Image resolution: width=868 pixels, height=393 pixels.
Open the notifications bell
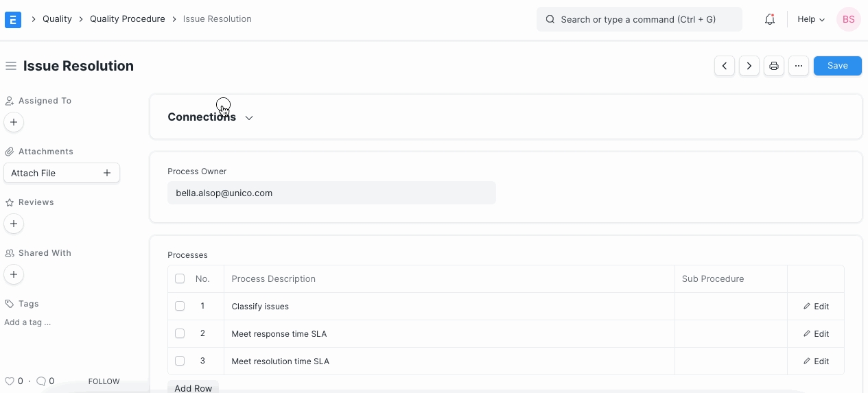(x=770, y=19)
